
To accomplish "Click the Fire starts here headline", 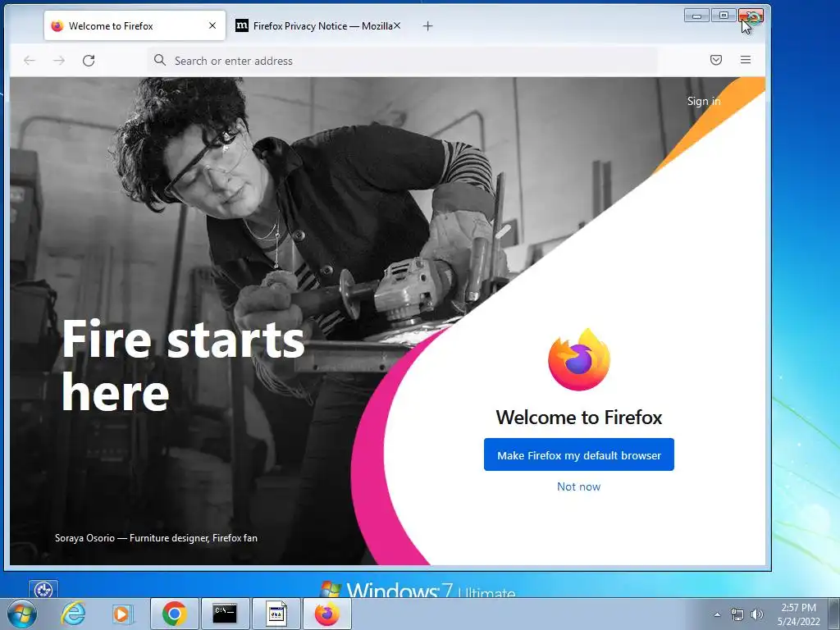I will [183, 365].
